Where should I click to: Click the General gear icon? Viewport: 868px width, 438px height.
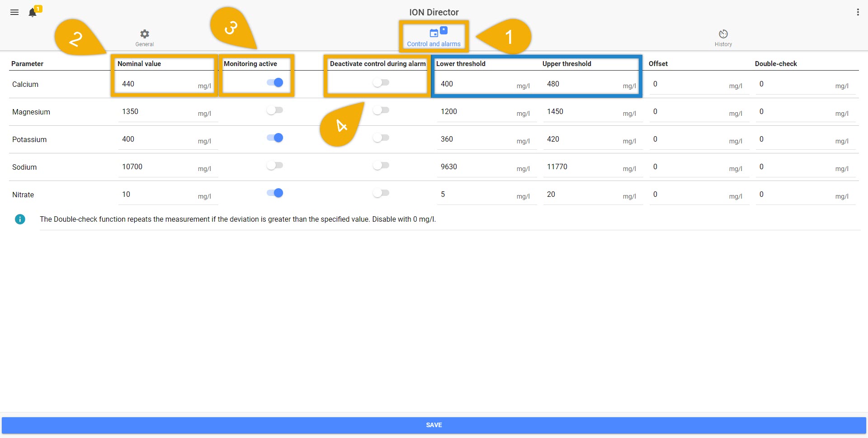pyautogui.click(x=145, y=34)
